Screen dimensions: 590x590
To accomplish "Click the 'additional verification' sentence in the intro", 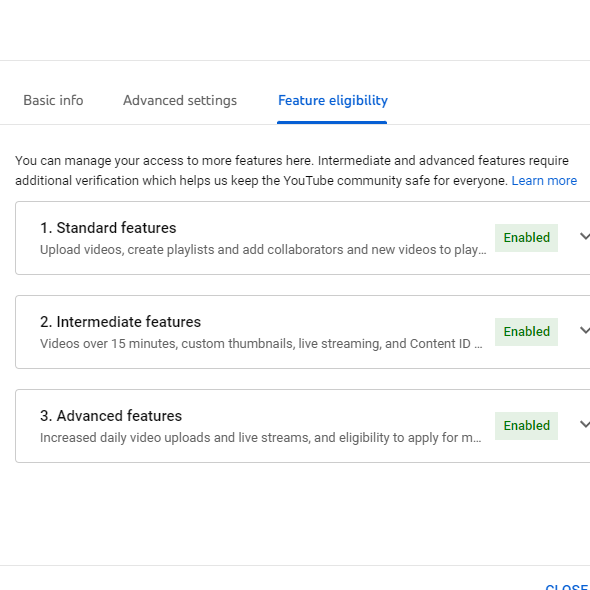I will click(262, 181).
